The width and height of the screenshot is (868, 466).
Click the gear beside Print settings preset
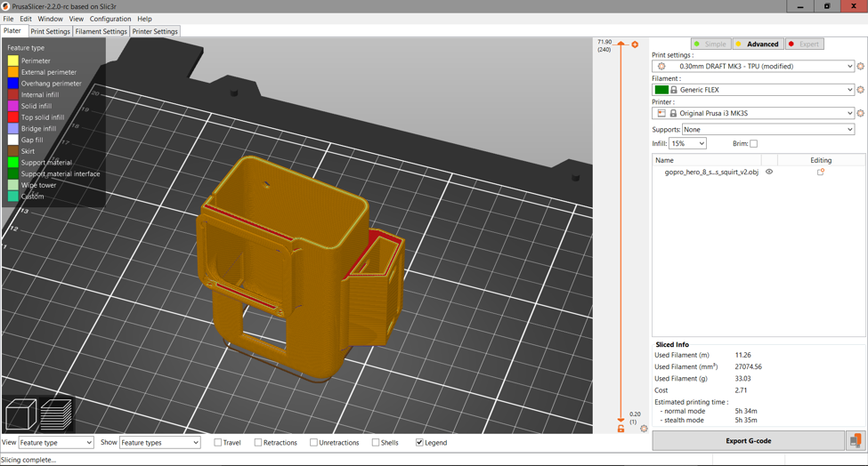pos(860,67)
